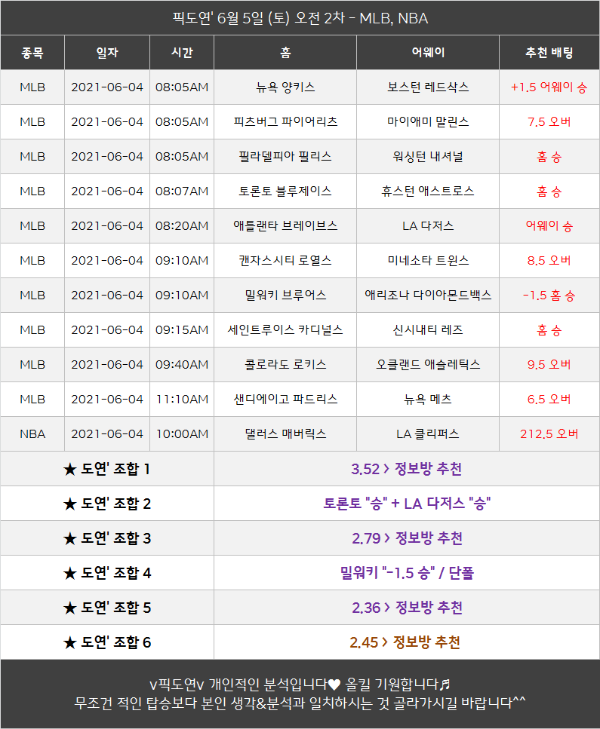Viewport: 600px width, 729px height.
Task: Click the orange '2.45 > 정보방 추천'
Action: pyautogui.click(x=405, y=642)
